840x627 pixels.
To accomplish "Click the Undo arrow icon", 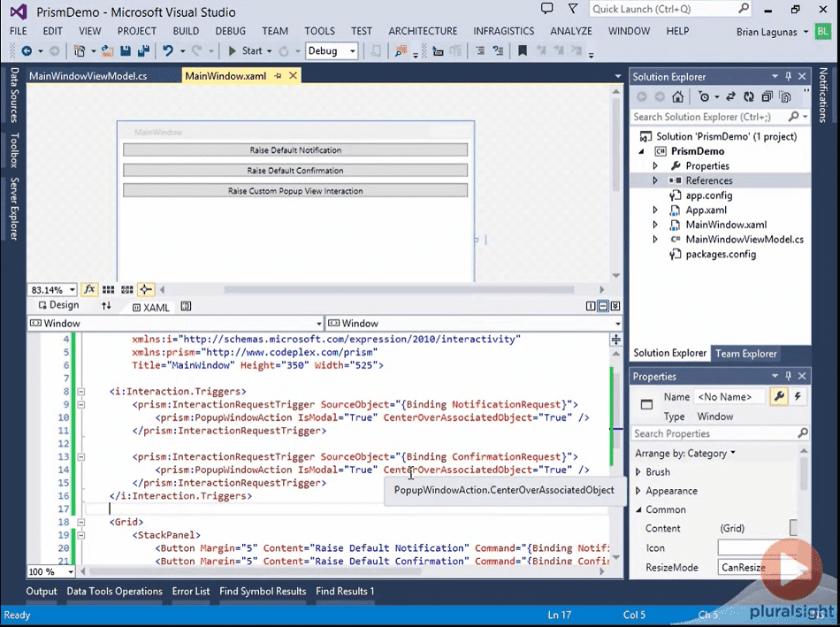I will 168,51.
